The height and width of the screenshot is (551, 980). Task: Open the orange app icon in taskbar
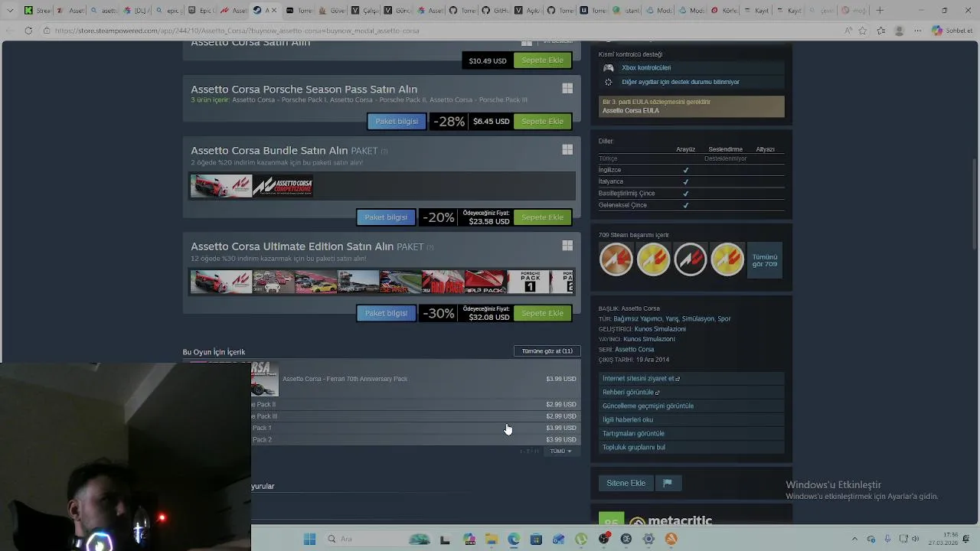tap(671, 539)
